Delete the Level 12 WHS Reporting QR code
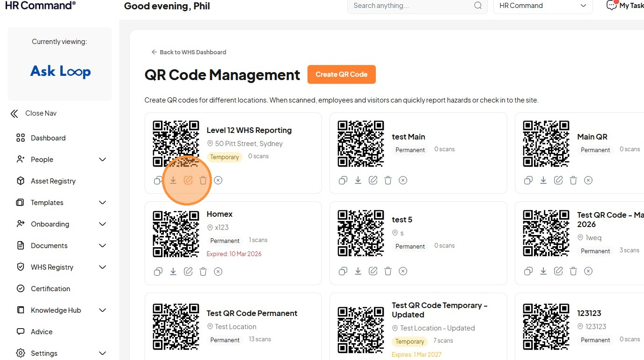Image resolution: width=644 pixels, height=360 pixels. pyautogui.click(x=203, y=180)
